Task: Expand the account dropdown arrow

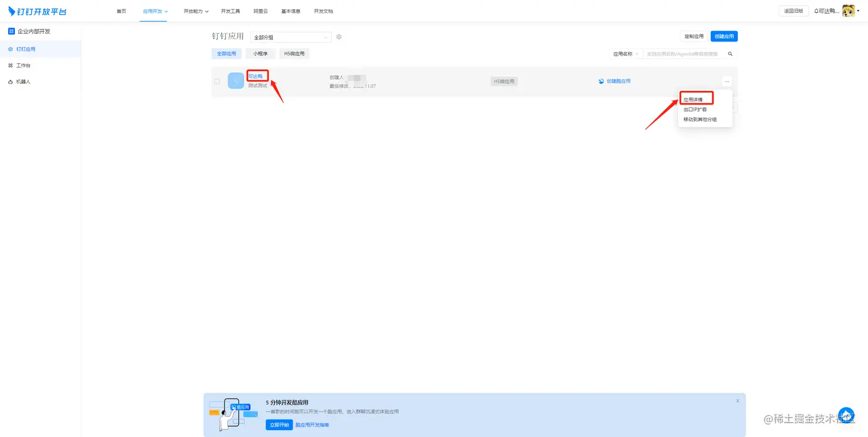Action: coord(859,11)
